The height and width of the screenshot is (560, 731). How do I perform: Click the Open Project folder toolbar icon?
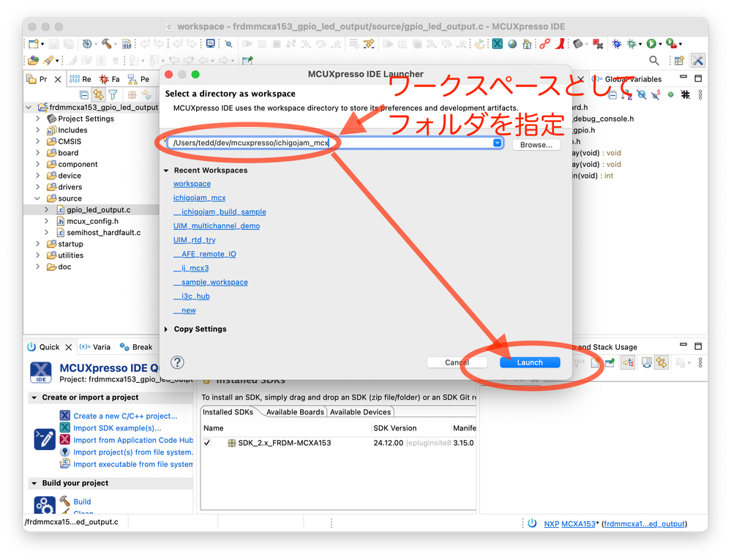click(33, 61)
